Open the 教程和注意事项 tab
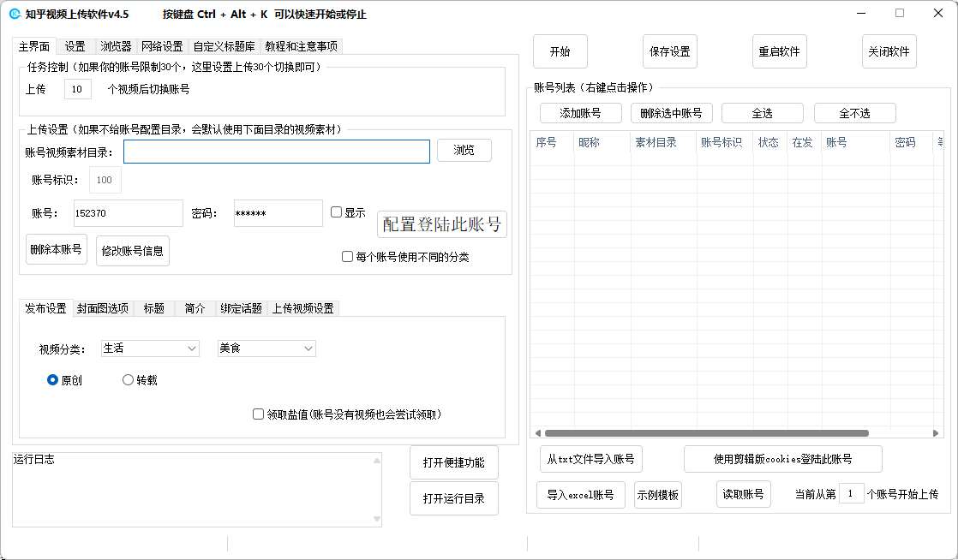The image size is (958, 560). (302, 46)
